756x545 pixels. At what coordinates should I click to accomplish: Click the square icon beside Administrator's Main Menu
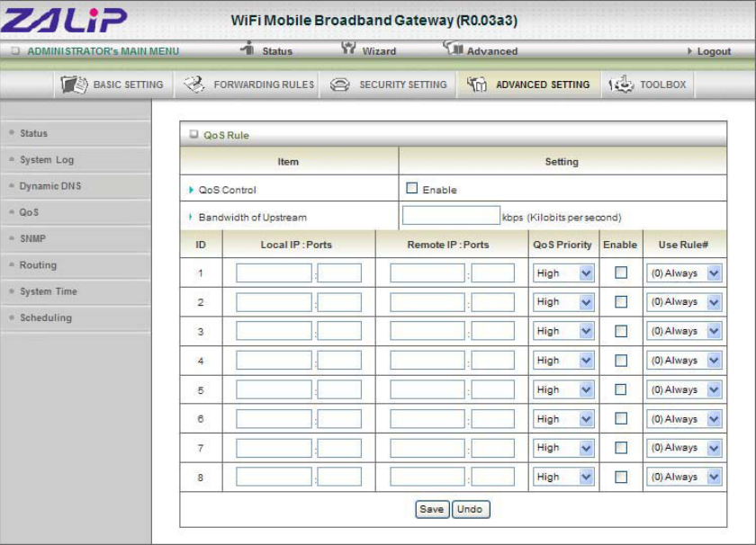point(15,50)
